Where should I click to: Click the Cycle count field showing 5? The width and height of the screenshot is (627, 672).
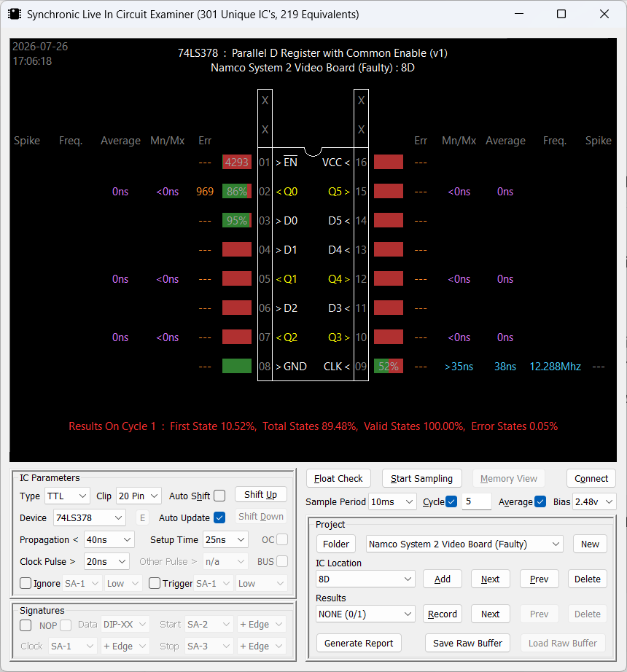pyautogui.click(x=476, y=501)
